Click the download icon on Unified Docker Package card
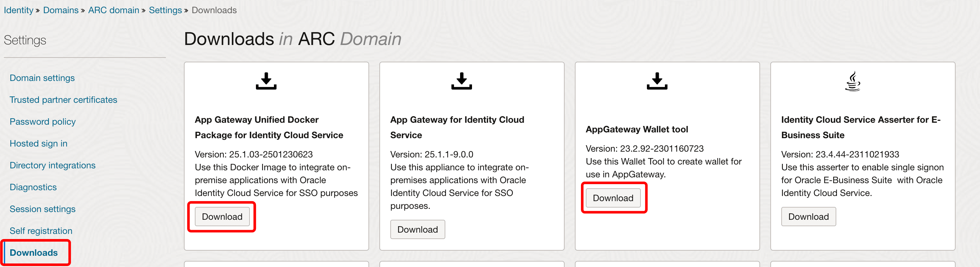Screen dimensions: 980x267 click(266, 81)
